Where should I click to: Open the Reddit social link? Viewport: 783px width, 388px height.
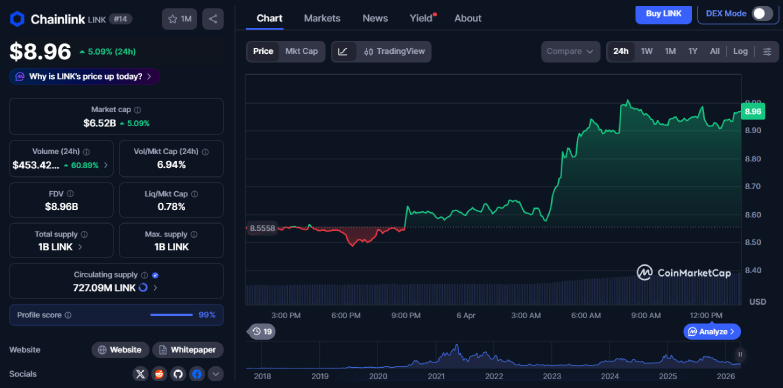point(160,374)
